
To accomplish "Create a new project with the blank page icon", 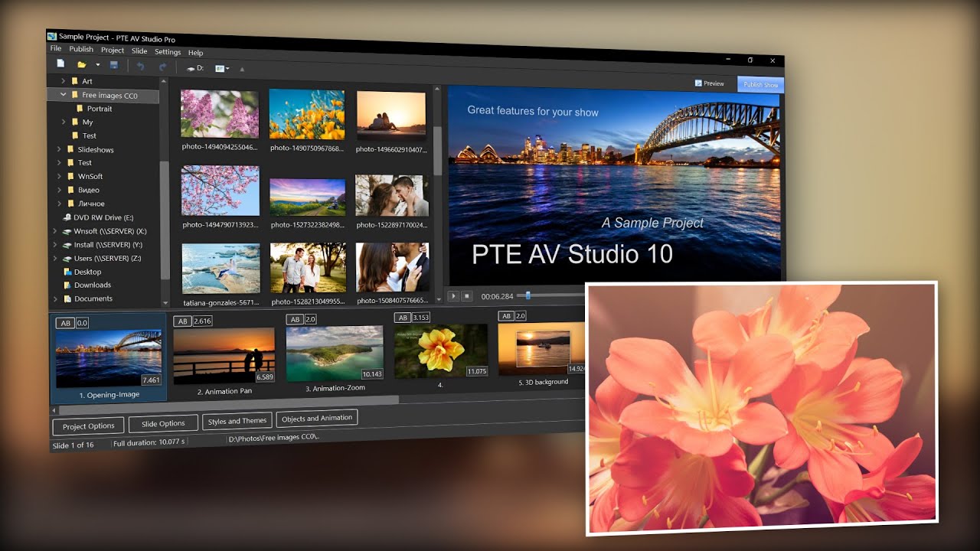I will coord(60,64).
